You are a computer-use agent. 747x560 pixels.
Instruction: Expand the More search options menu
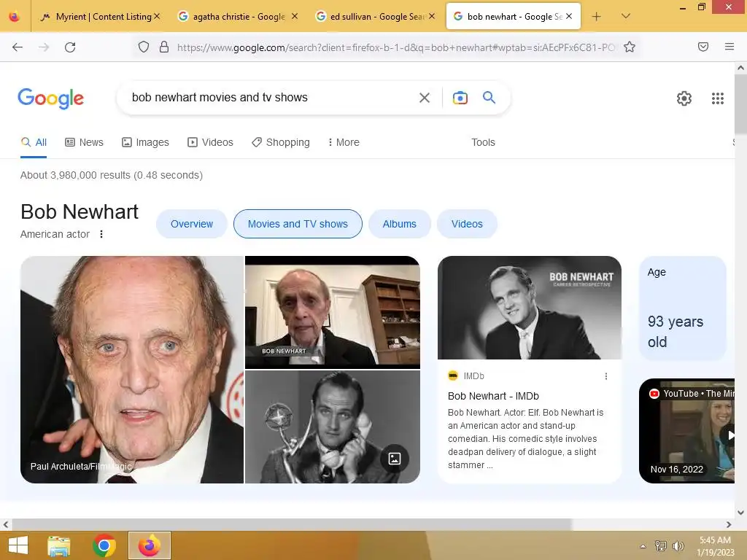point(344,142)
